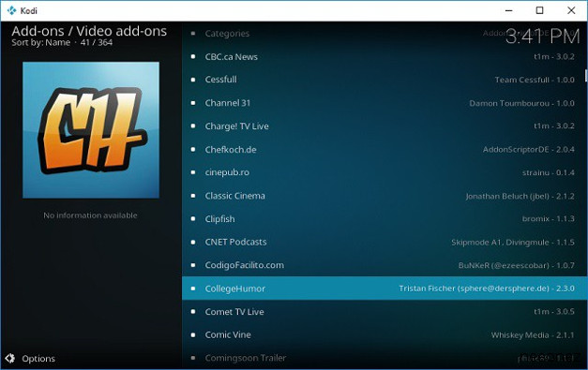Click the bullet icon beside Comet TV Live
Viewport: 588px width, 370px height.
point(193,312)
